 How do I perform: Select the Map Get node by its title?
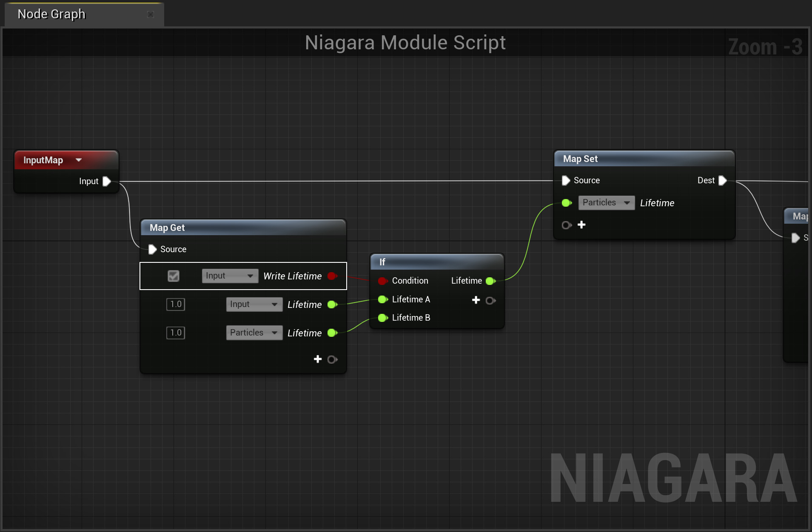pyautogui.click(x=167, y=228)
